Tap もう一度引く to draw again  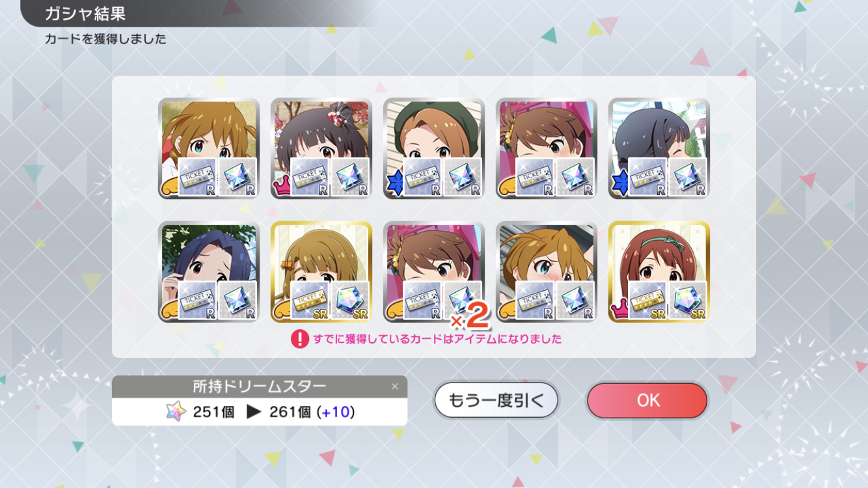pos(496,400)
